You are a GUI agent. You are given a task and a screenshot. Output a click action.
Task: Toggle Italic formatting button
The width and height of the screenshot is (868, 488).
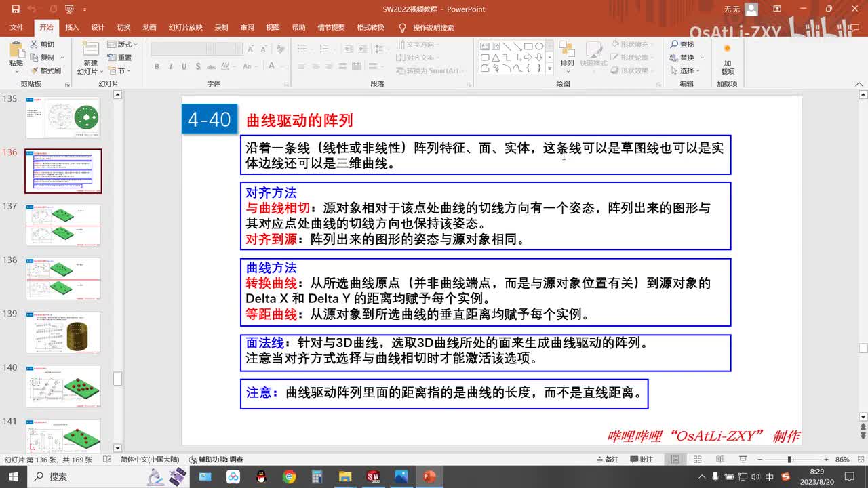point(170,66)
